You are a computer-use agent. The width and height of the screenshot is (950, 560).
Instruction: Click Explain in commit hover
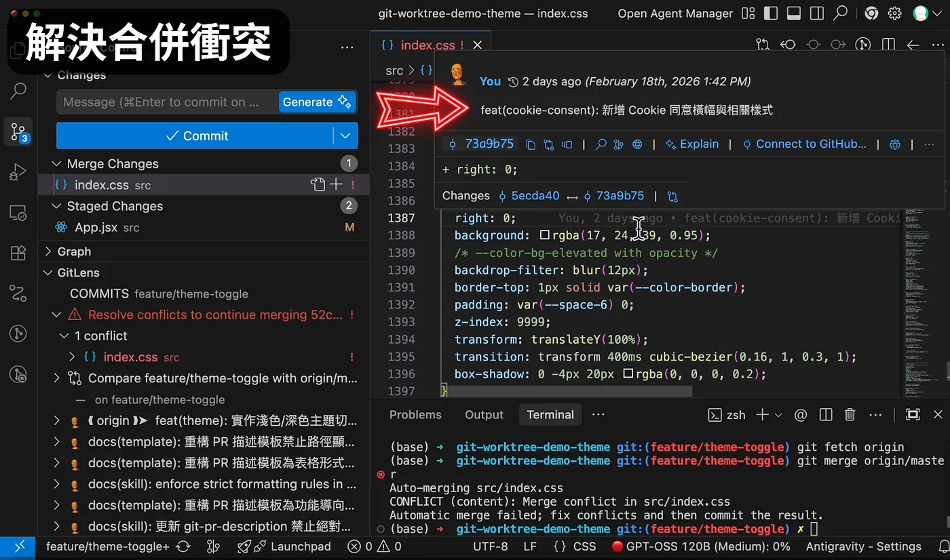(692, 144)
